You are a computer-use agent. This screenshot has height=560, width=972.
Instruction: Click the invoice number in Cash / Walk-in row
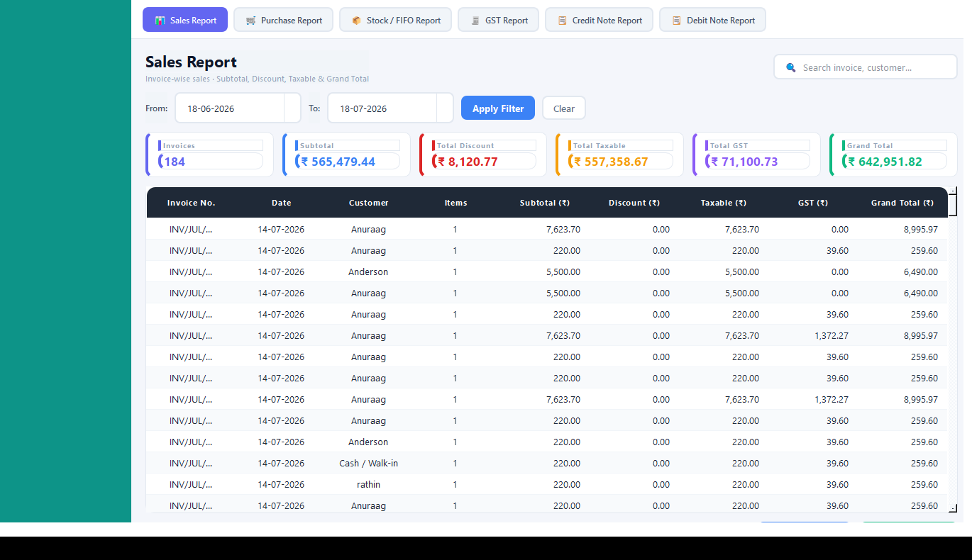(191, 463)
